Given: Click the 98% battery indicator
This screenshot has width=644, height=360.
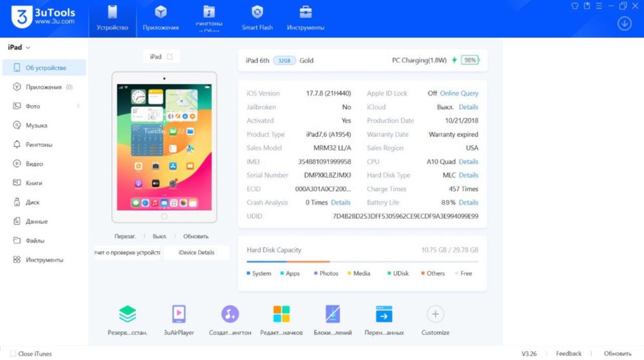Looking at the screenshot, I should [x=470, y=60].
